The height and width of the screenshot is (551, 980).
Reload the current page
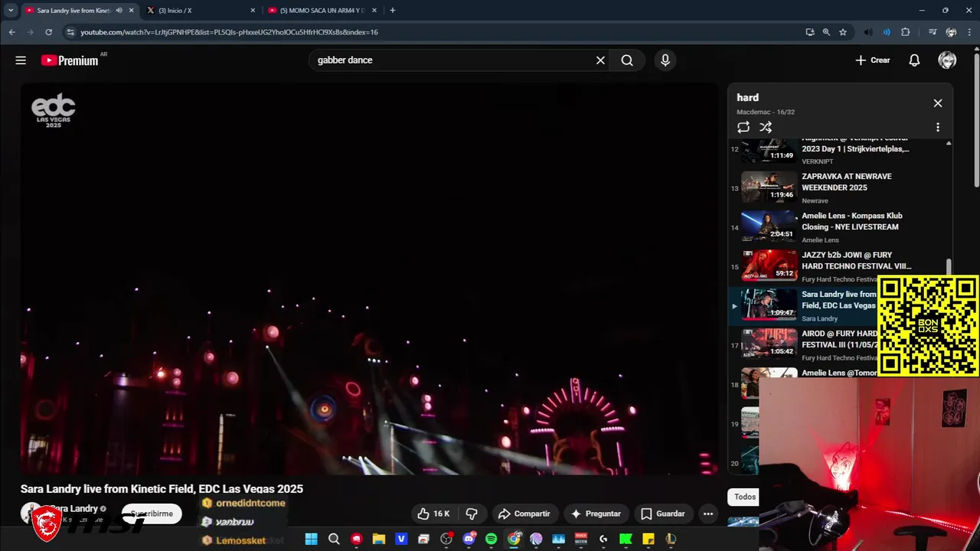tap(49, 32)
